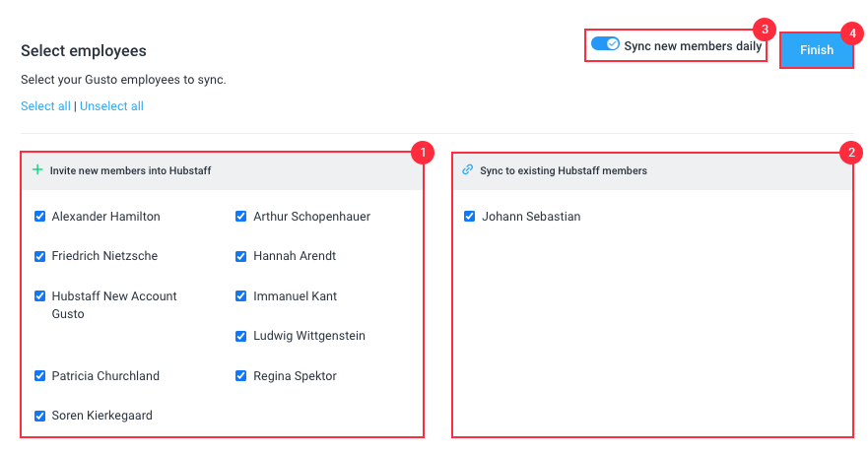Viewport: 868px width, 454px height.
Task: Click the name Johann Sebastian
Action: [531, 217]
